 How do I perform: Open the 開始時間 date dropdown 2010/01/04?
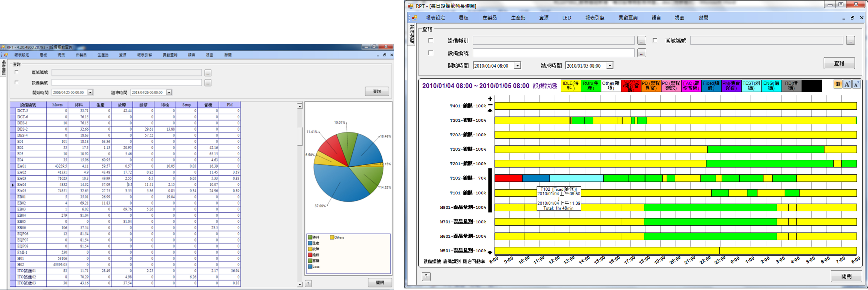tap(518, 66)
